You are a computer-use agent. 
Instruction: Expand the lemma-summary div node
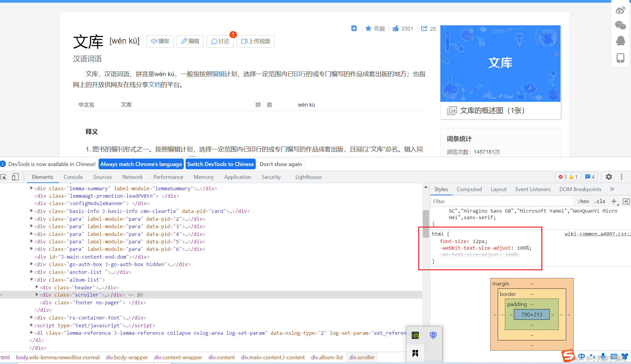pos(31,188)
